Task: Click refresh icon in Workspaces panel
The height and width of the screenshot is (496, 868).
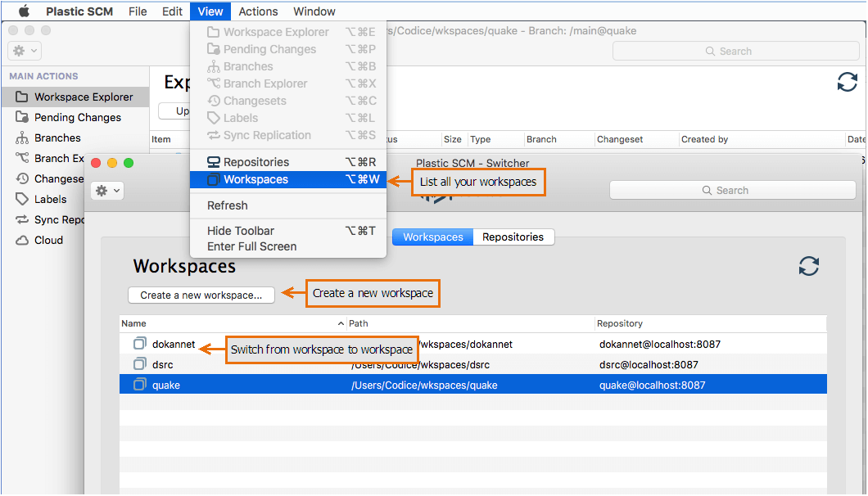Action: pos(809,266)
